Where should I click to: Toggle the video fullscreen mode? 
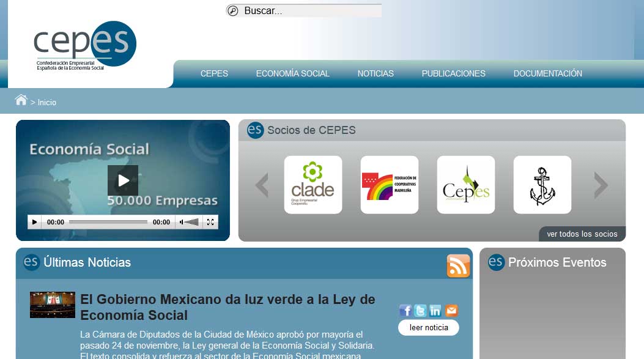pos(210,223)
